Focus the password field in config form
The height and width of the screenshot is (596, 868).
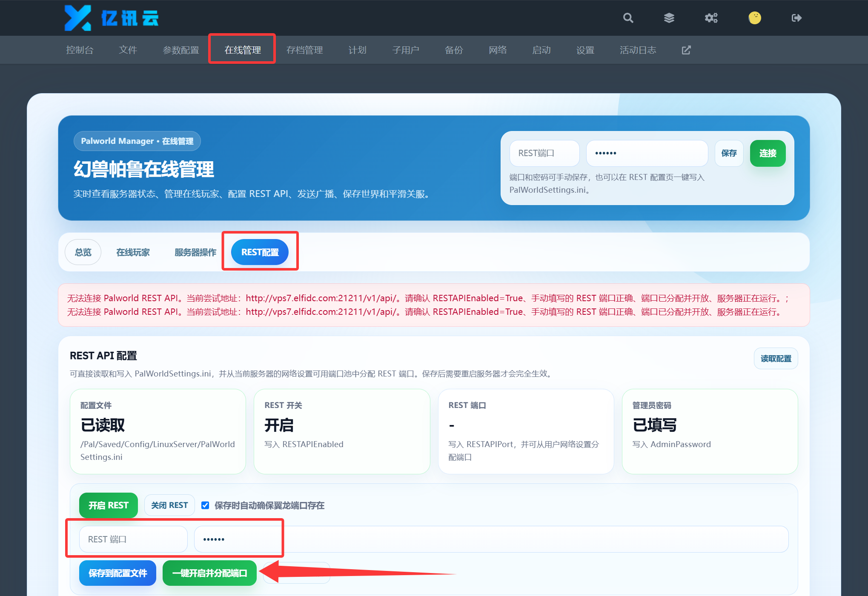click(x=491, y=539)
